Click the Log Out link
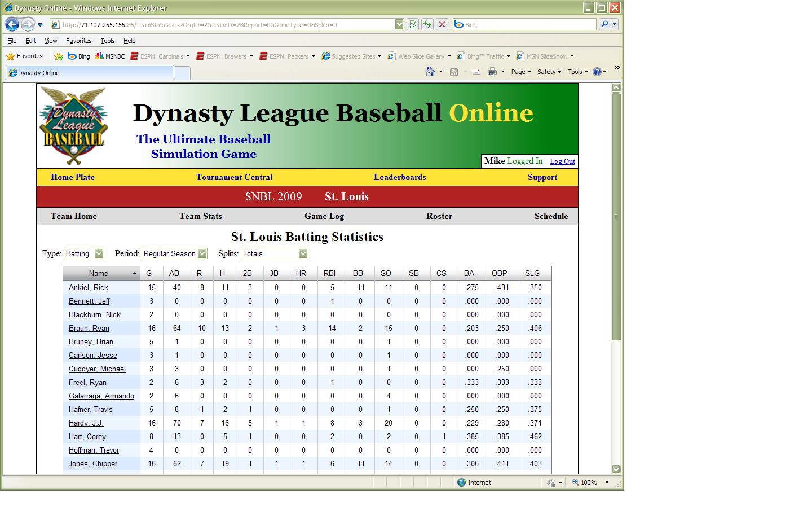 [x=562, y=161]
